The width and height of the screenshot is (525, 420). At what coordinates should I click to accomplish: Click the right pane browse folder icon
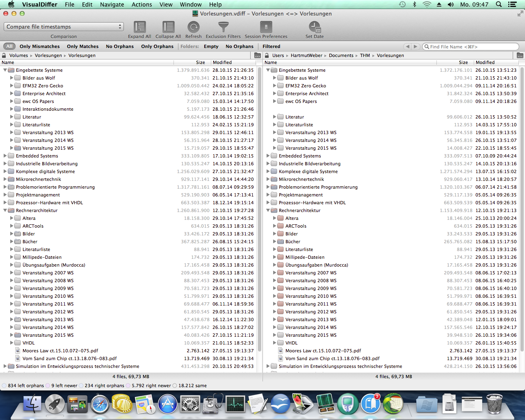[520, 55]
